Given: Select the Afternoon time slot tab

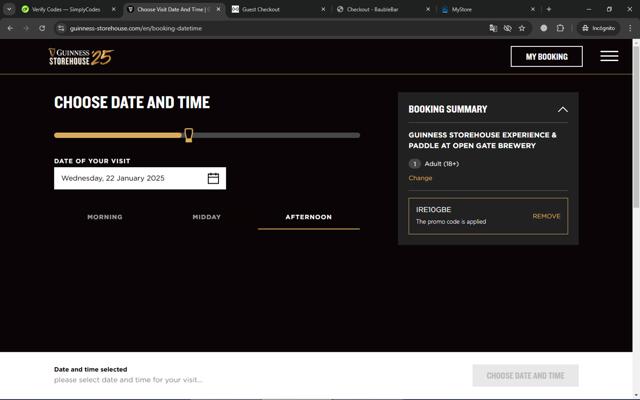Looking at the screenshot, I should (x=309, y=217).
